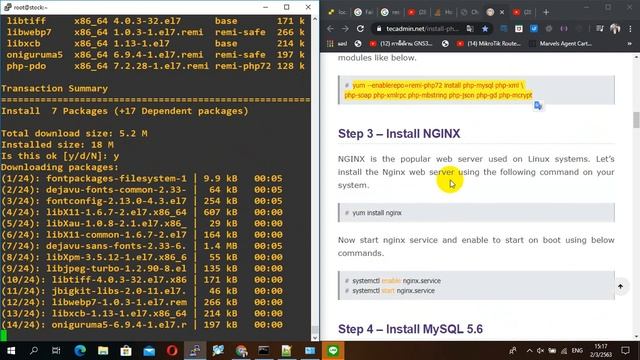Image resolution: width=640 pixels, height=360 pixels.
Task: Open the GNS3 YouTube bookmark
Action: tap(401, 43)
